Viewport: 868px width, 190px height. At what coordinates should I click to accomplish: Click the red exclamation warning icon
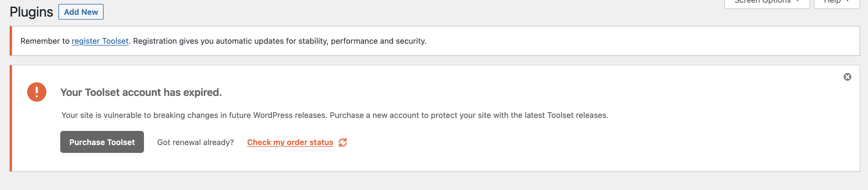(37, 92)
